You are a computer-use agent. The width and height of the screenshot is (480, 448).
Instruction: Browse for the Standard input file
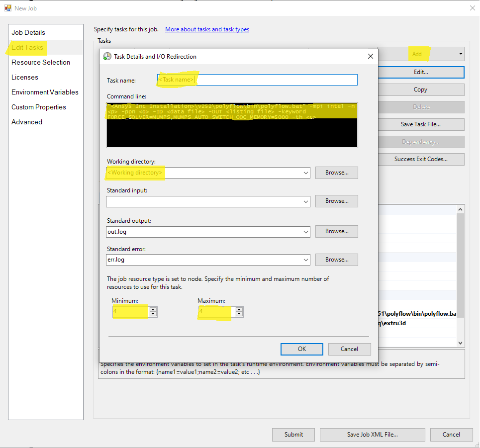[337, 201]
